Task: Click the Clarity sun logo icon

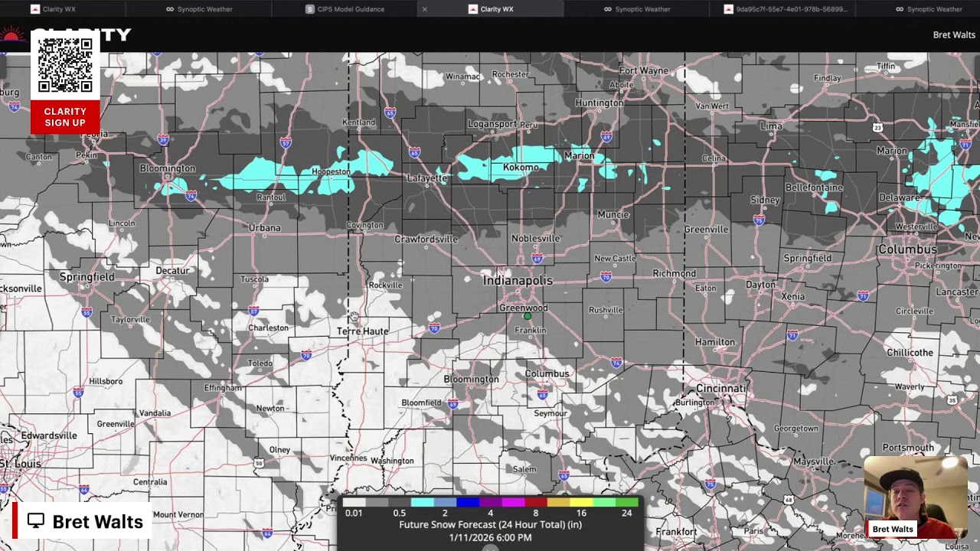Action: tap(11, 34)
